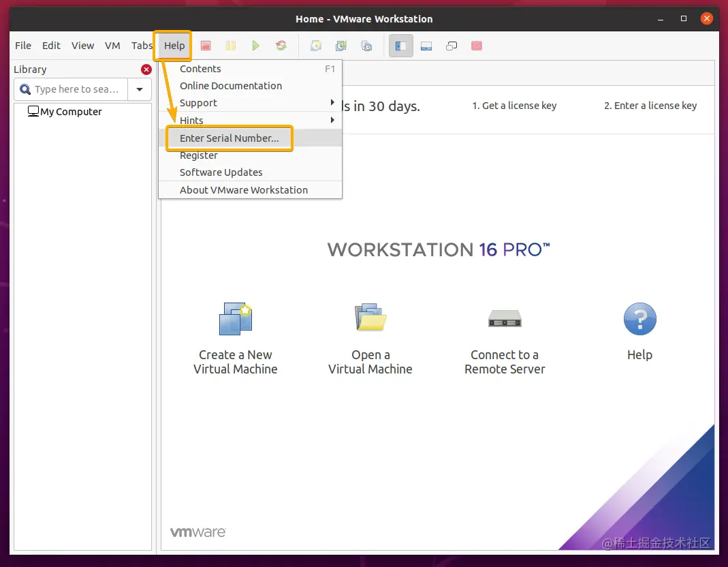
Task: Enter full screen mode
Action: pyautogui.click(x=451, y=46)
